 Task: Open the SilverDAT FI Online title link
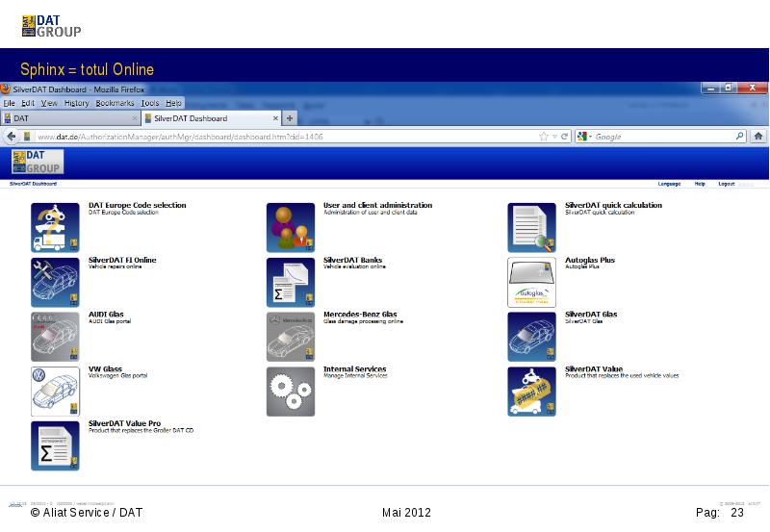(122, 260)
